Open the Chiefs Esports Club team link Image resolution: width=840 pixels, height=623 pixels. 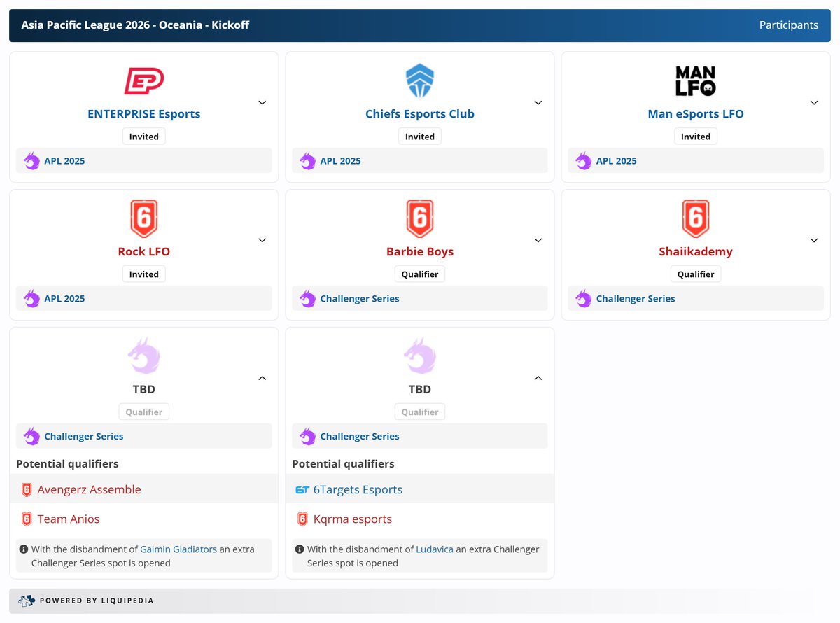[420, 114]
